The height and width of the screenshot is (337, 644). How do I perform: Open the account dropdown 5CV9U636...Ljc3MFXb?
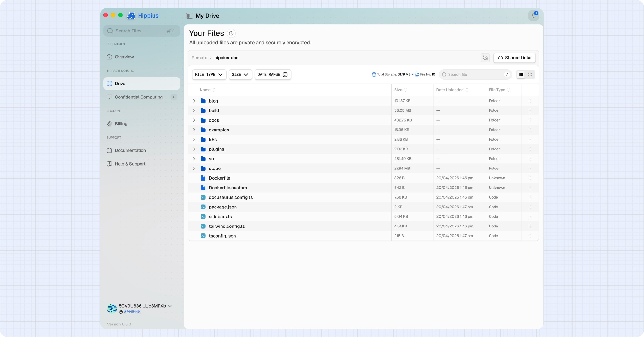pyautogui.click(x=145, y=306)
